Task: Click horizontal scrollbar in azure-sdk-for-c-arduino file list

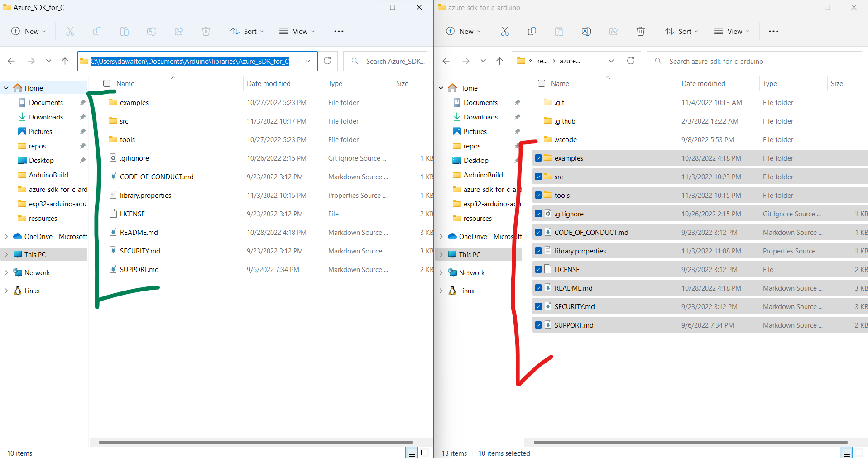Action: 691,442
